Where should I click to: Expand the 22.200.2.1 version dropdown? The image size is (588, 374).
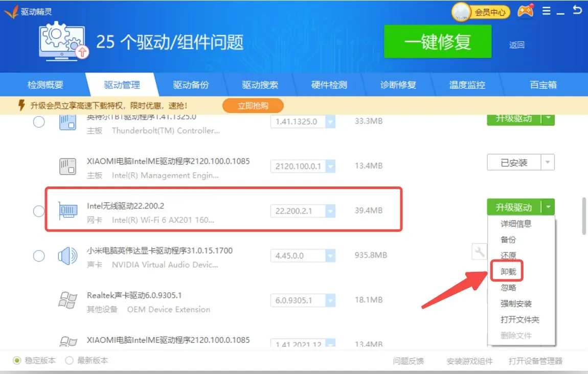pos(330,211)
